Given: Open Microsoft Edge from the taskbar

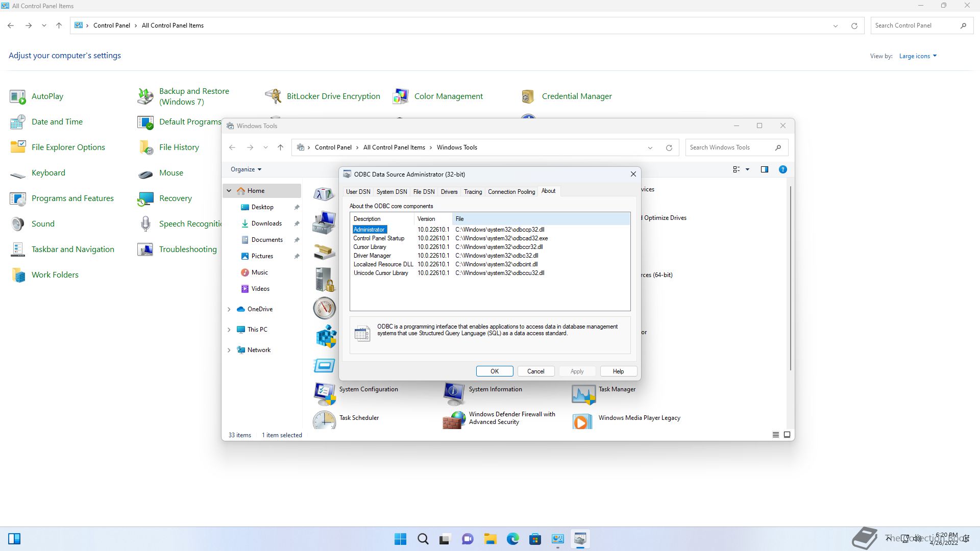Looking at the screenshot, I should tap(512, 539).
